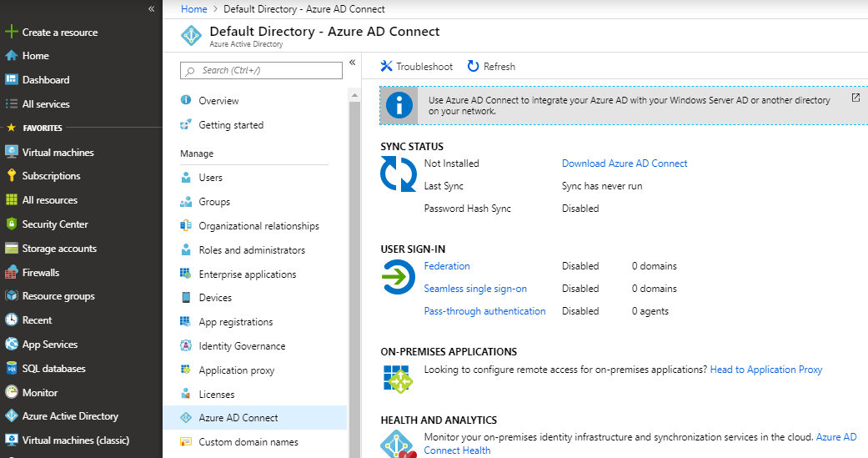This screenshot has height=458, width=868.
Task: Click the App registrations icon
Action: 185,321
